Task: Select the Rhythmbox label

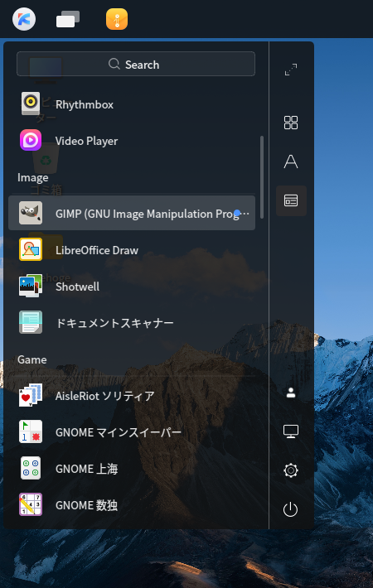Action: click(x=85, y=104)
